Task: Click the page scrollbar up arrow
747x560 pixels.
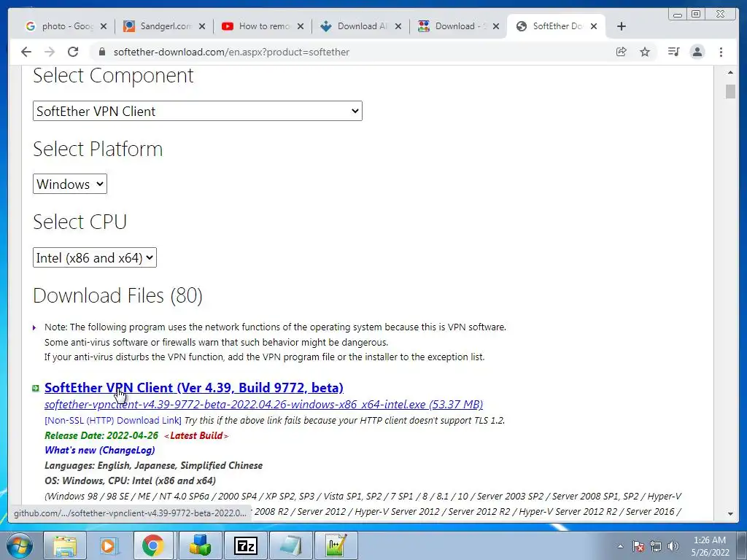Action: pyautogui.click(x=730, y=72)
